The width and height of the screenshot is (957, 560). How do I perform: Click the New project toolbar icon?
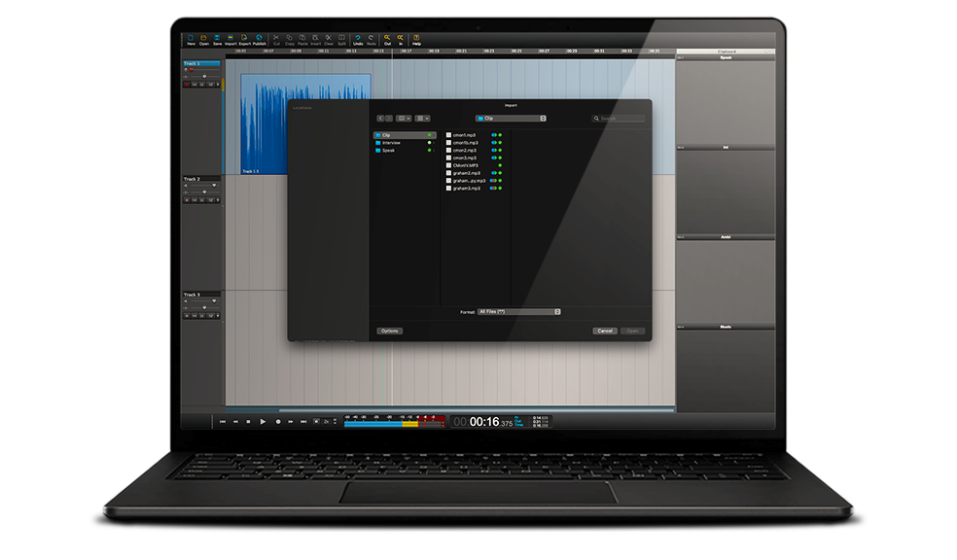[191, 40]
